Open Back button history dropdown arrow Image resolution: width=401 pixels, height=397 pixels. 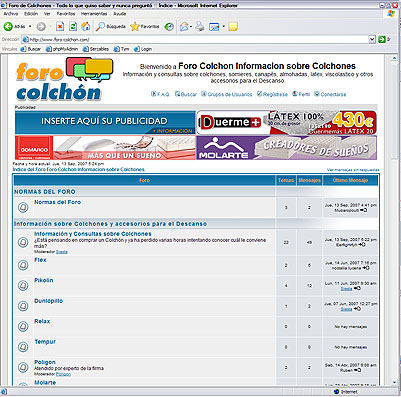pyautogui.click(x=30, y=26)
